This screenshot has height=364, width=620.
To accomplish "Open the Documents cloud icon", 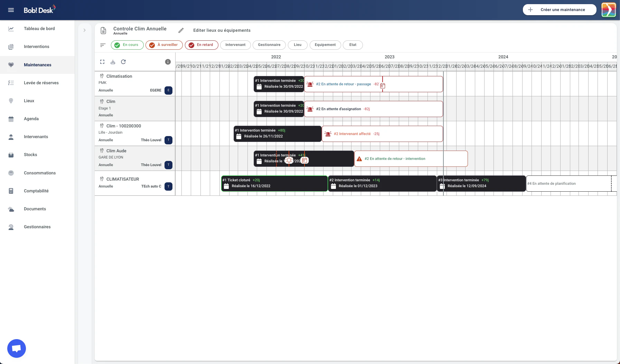I will [11, 209].
